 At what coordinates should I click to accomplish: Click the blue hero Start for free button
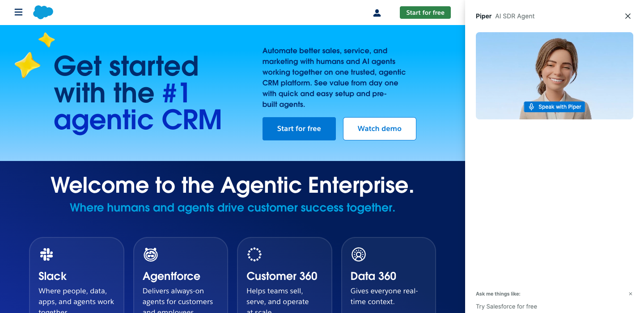299,129
